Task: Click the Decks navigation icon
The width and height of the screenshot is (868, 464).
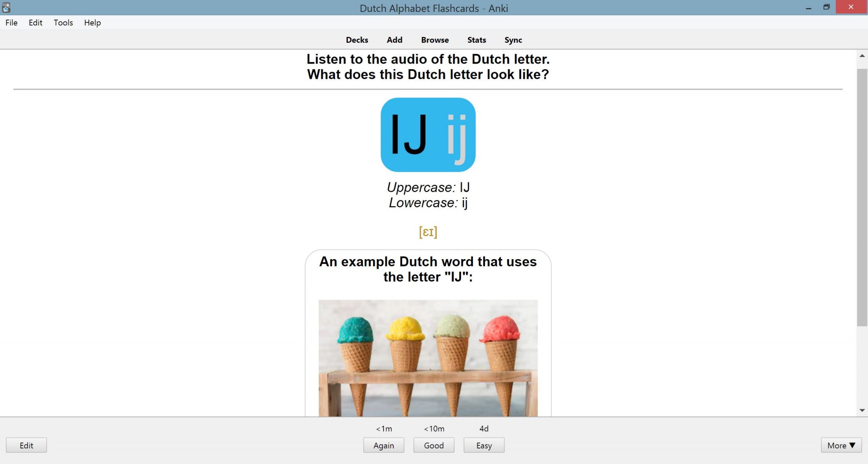Action: [357, 39]
